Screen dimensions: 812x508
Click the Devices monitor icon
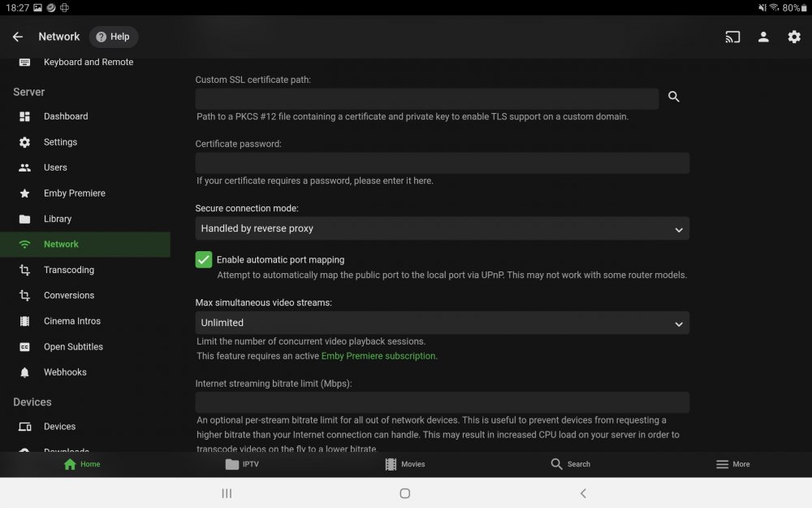pos(24,428)
